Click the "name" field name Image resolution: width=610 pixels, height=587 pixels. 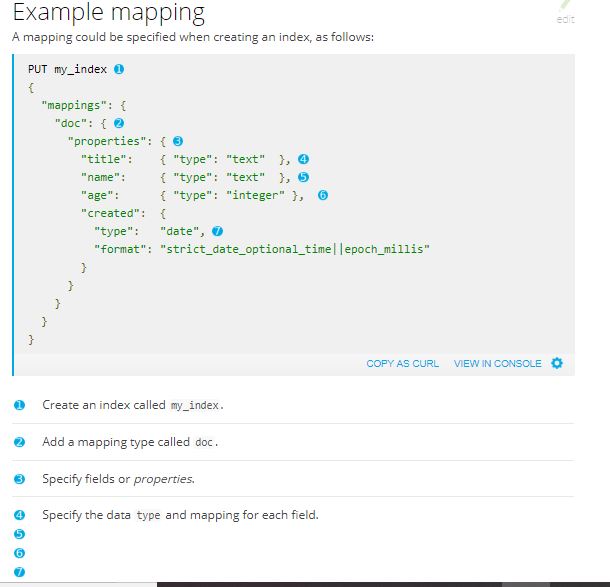(100, 177)
